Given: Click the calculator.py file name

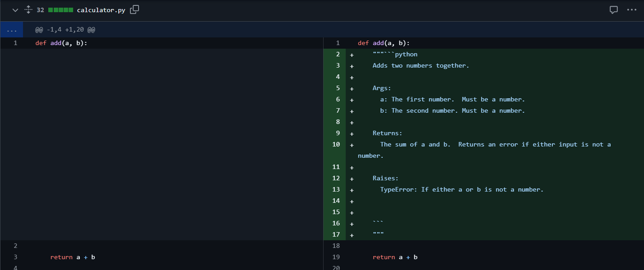Looking at the screenshot, I should point(101,10).
